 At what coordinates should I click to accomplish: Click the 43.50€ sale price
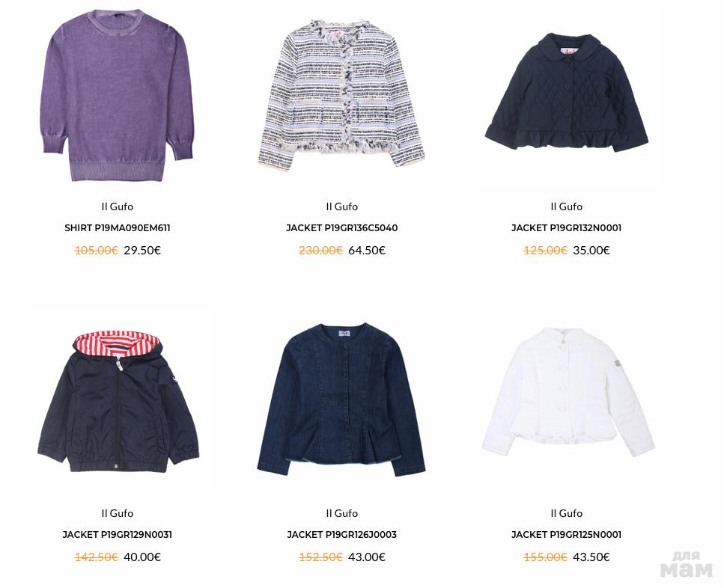point(591,557)
